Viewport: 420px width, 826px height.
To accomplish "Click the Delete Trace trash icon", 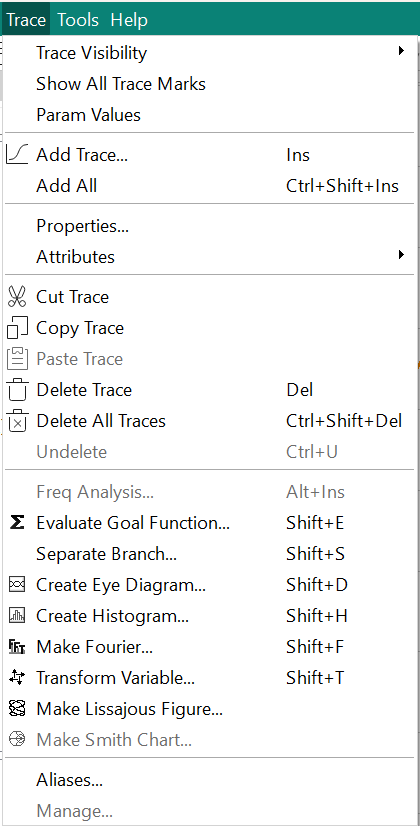I will coord(17,390).
